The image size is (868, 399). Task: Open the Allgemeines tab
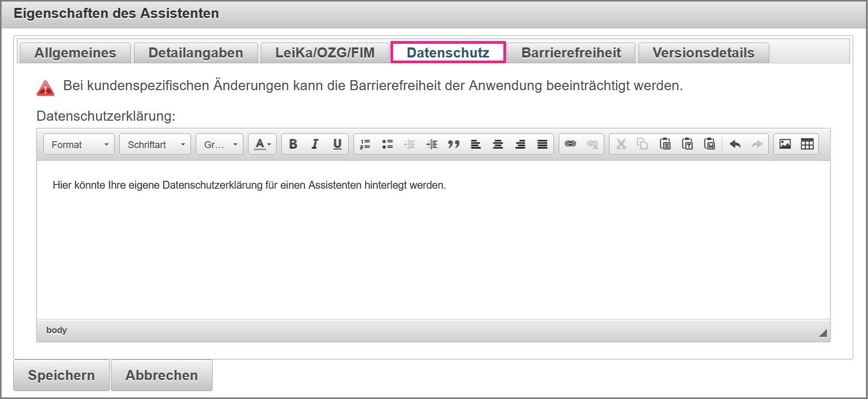[75, 53]
